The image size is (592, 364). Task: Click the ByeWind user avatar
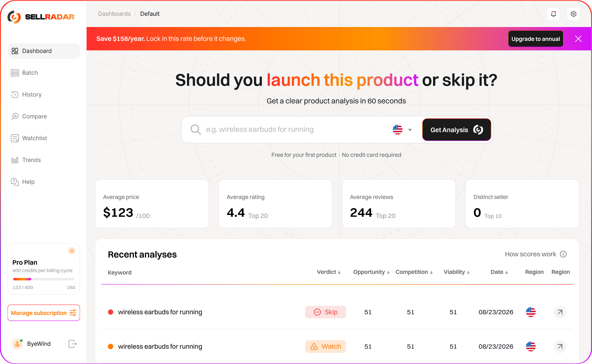[17, 344]
